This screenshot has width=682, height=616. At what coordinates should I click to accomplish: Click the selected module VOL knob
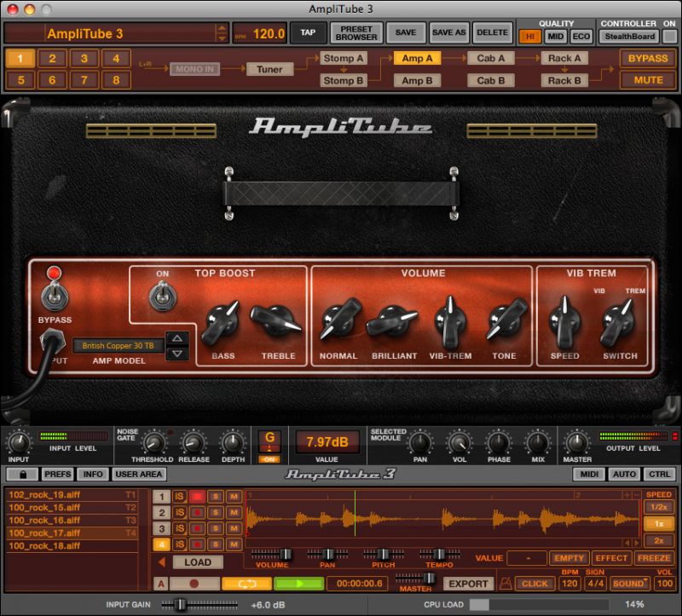[x=459, y=442]
